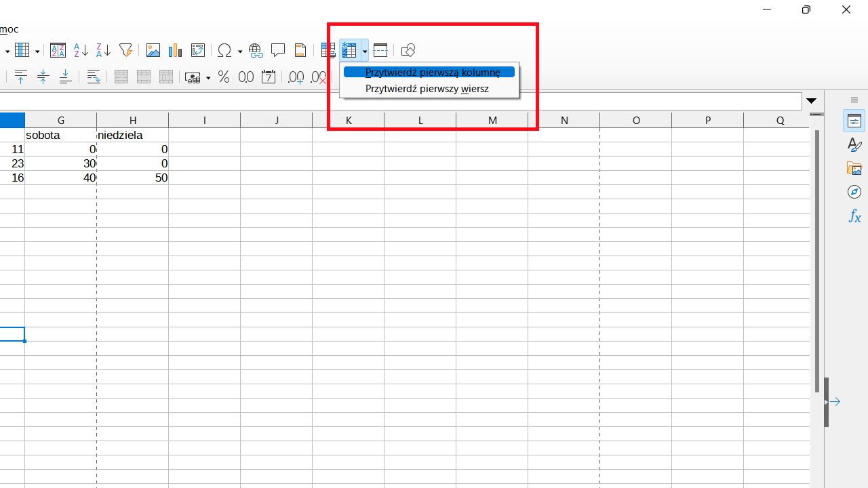Insert a chart icon
Image resolution: width=868 pixels, height=488 pixels.
[x=176, y=50]
